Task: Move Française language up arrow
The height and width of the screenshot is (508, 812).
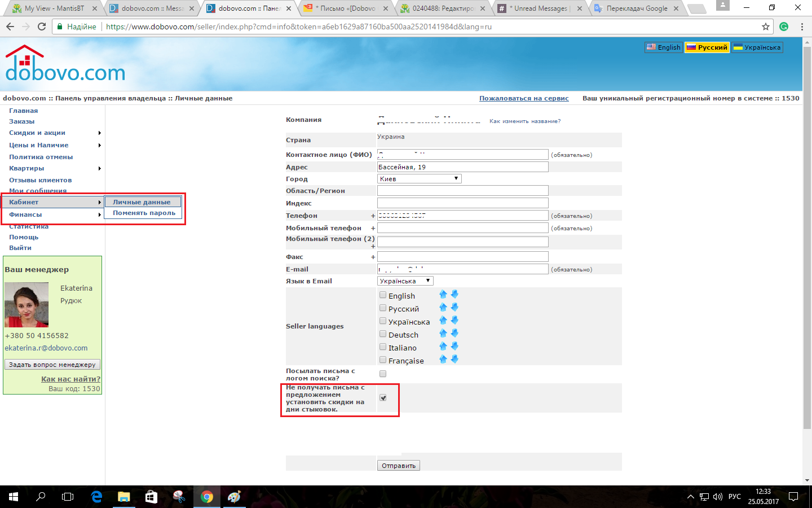Action: point(443,359)
